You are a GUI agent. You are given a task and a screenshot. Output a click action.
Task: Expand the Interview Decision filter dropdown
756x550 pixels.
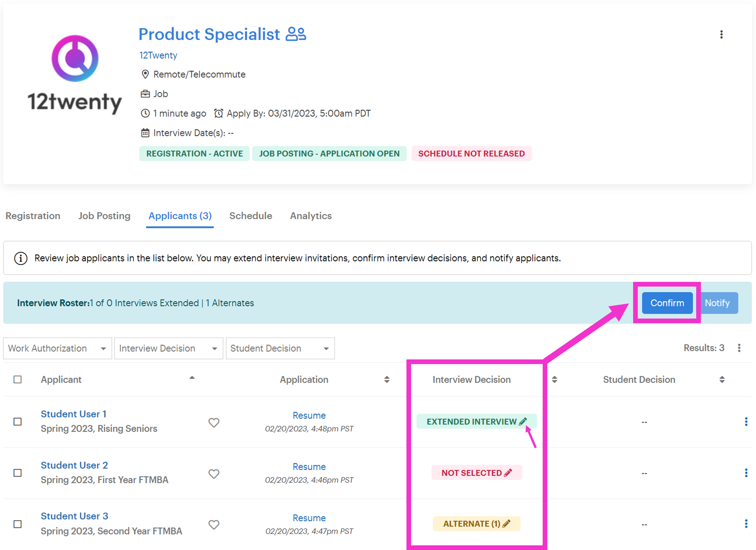point(169,349)
